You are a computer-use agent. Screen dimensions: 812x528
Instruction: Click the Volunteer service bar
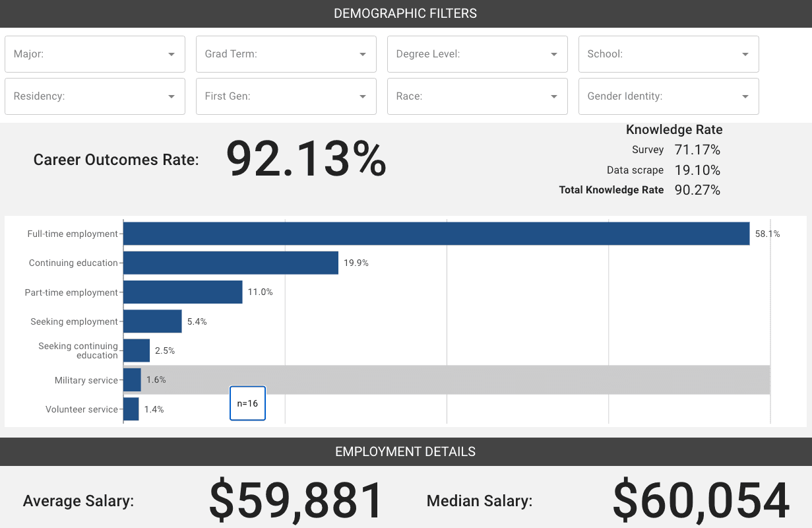131,409
